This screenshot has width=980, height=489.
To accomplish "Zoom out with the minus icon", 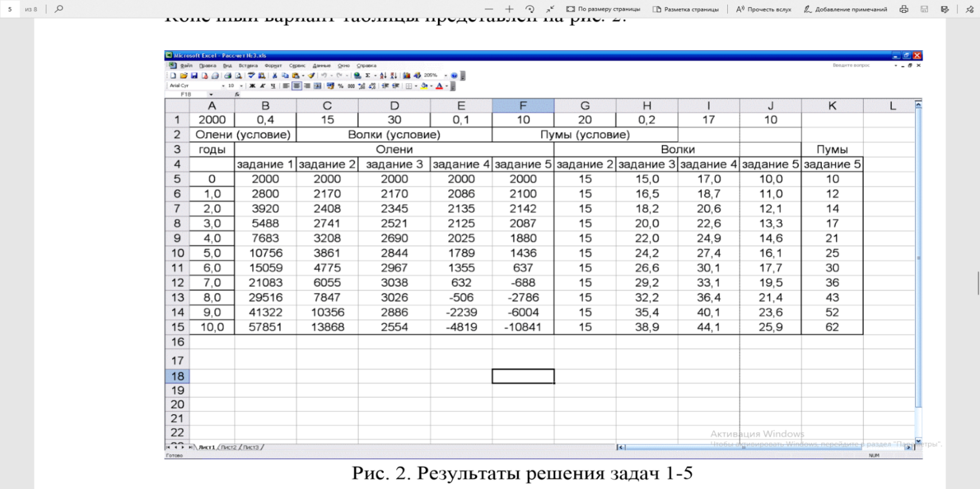I will [489, 9].
